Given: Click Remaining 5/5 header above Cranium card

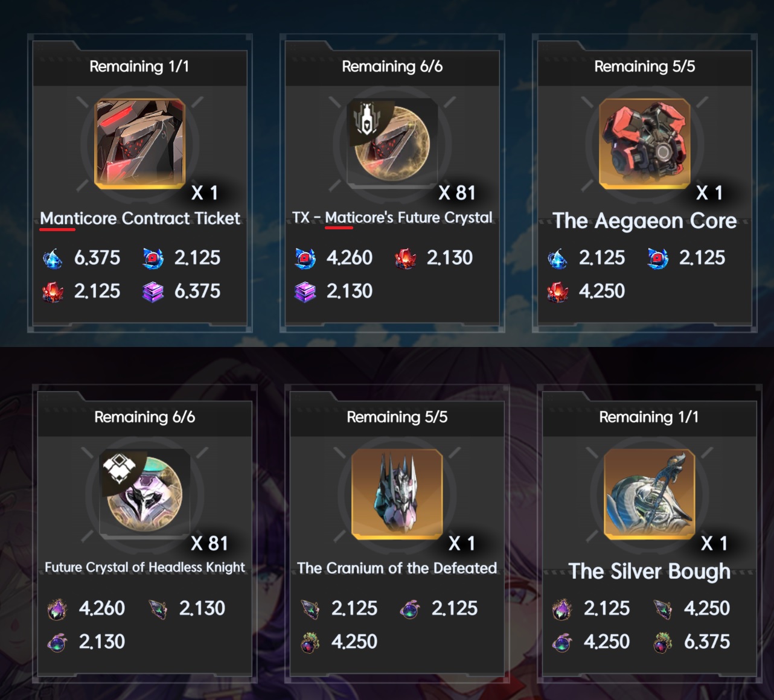Looking at the screenshot, I should pyautogui.click(x=397, y=417).
